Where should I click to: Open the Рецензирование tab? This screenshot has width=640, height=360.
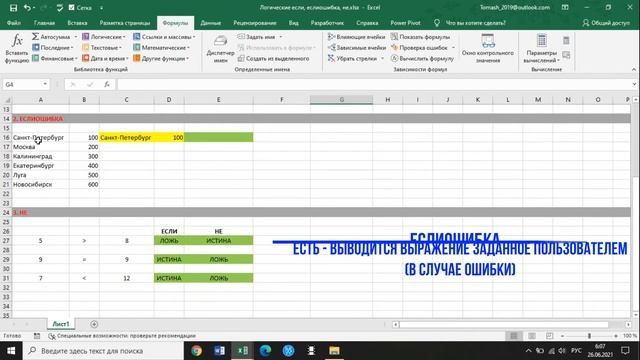(x=255, y=23)
